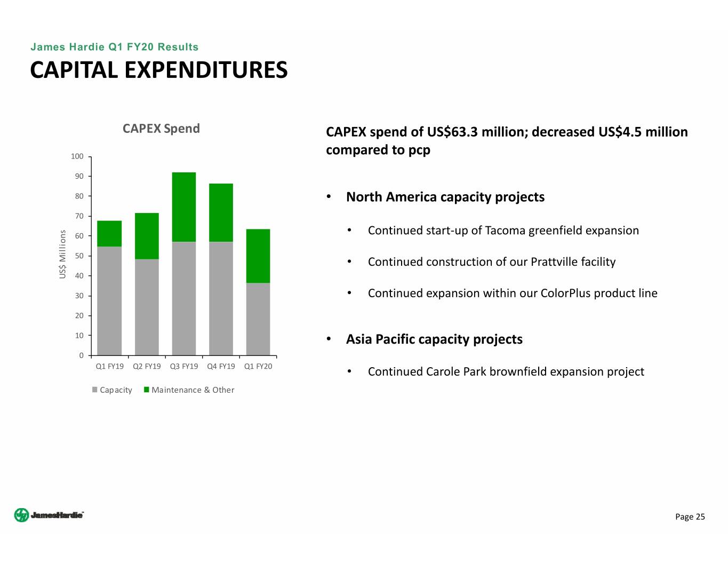728x563 pixels.
Task: Select the green Maintenance & Other legend swatch
Action: (147, 390)
